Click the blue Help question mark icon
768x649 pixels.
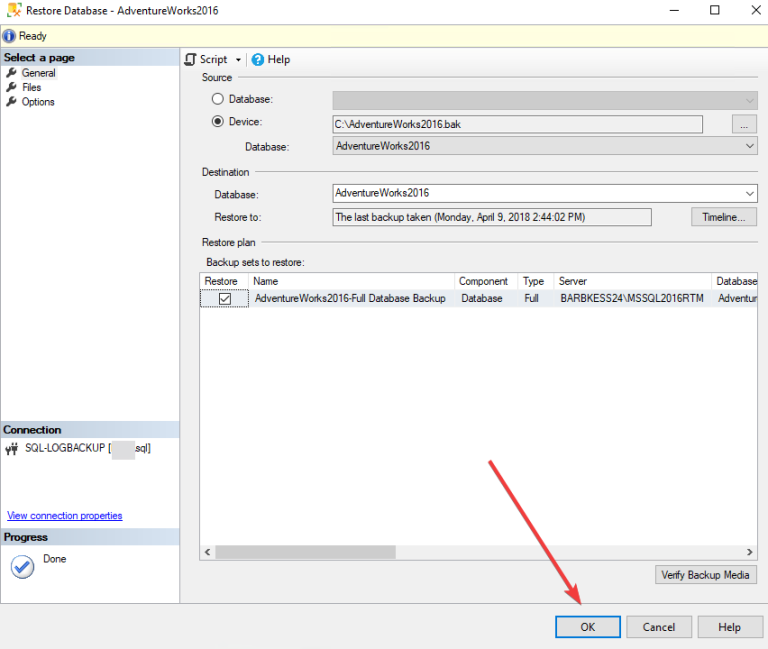coord(258,60)
